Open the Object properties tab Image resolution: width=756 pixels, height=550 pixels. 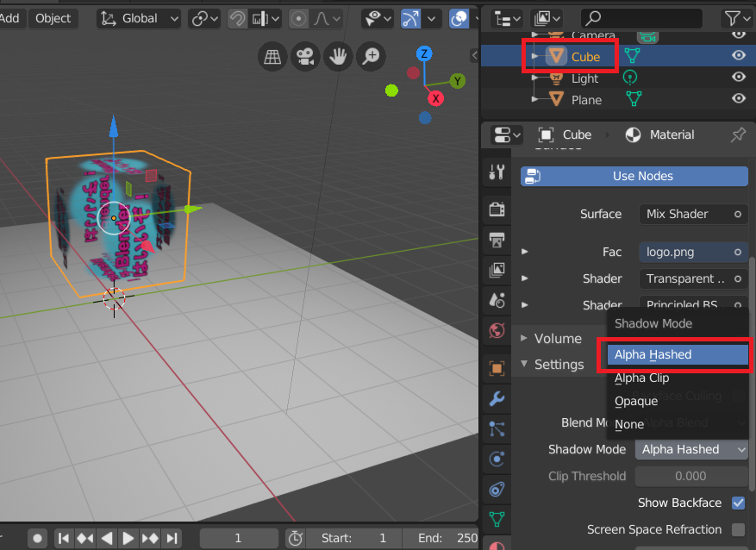pyautogui.click(x=497, y=369)
